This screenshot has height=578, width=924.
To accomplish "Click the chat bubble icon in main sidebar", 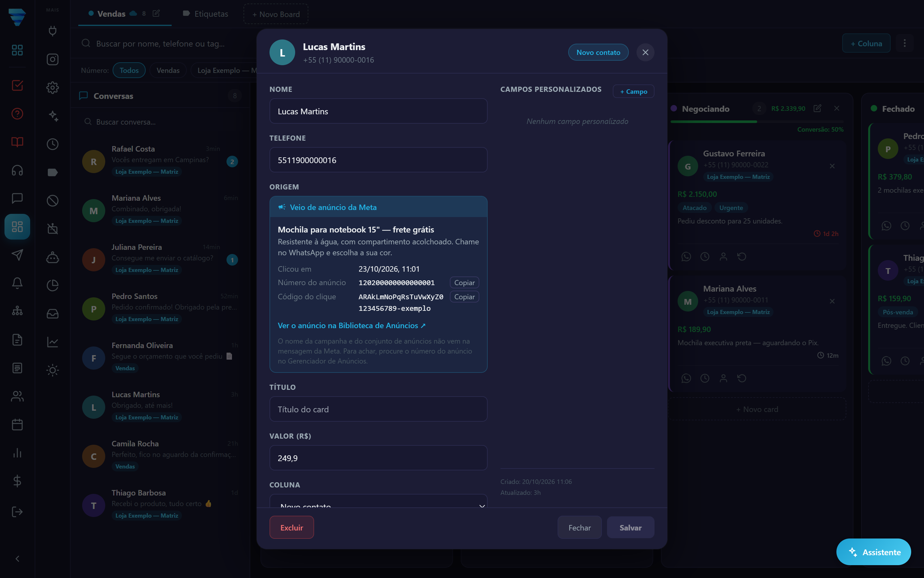I will coord(17,198).
